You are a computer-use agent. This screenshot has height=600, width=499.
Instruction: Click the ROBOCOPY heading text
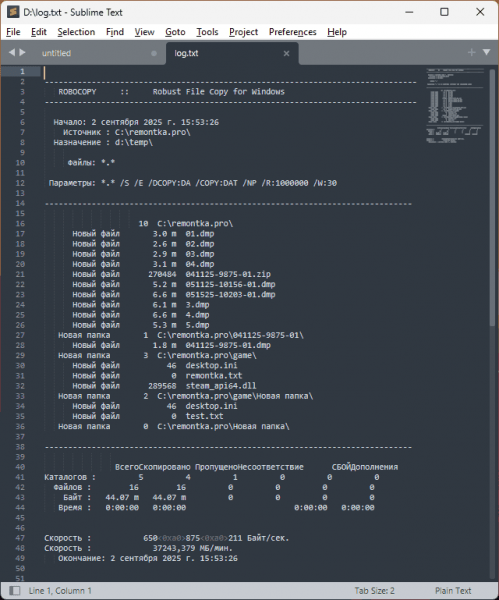coord(77,92)
